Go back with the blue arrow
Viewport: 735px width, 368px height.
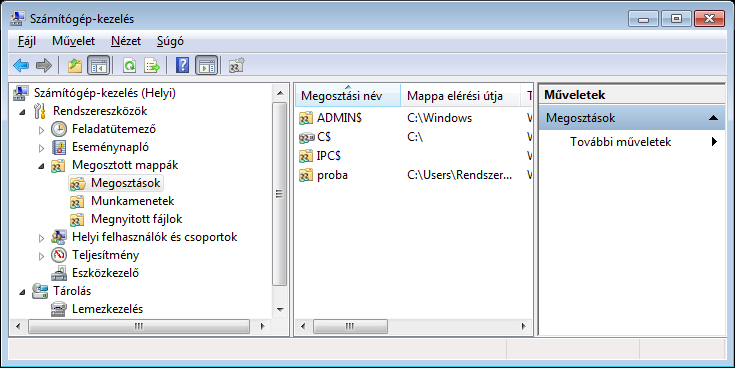coord(21,66)
